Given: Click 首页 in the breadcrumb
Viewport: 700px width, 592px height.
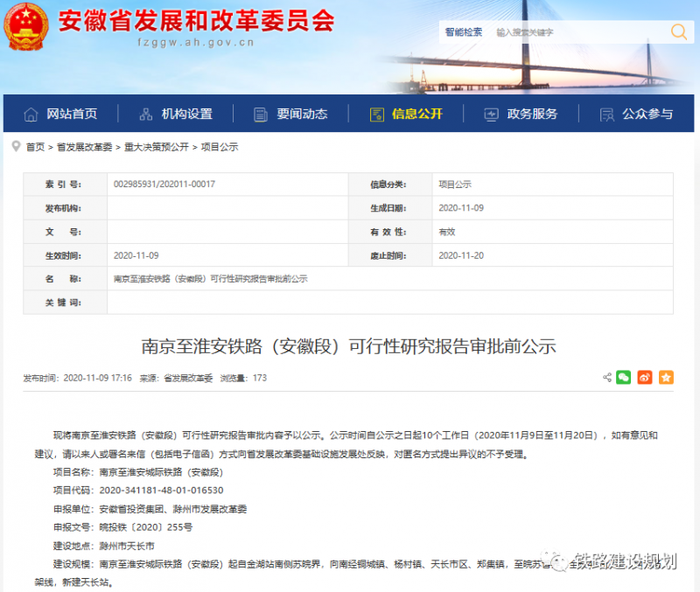Looking at the screenshot, I should pos(35,147).
